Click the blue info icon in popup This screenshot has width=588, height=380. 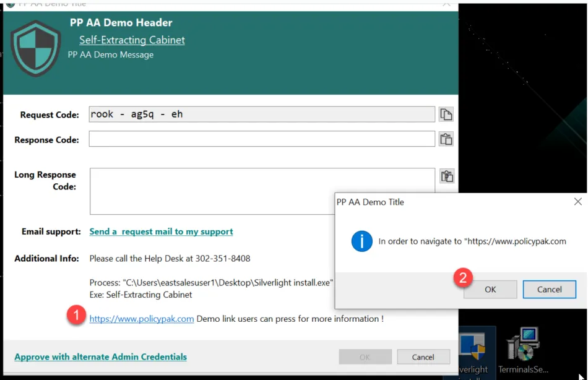point(361,241)
